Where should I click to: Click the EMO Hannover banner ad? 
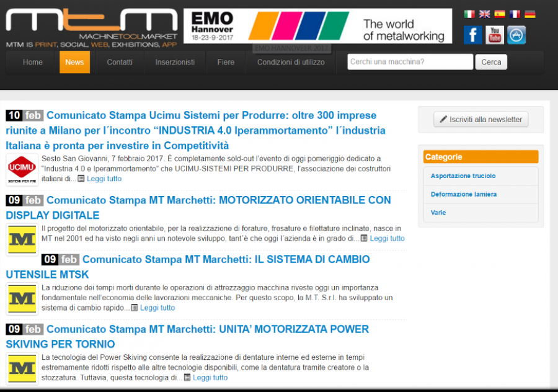(318, 26)
